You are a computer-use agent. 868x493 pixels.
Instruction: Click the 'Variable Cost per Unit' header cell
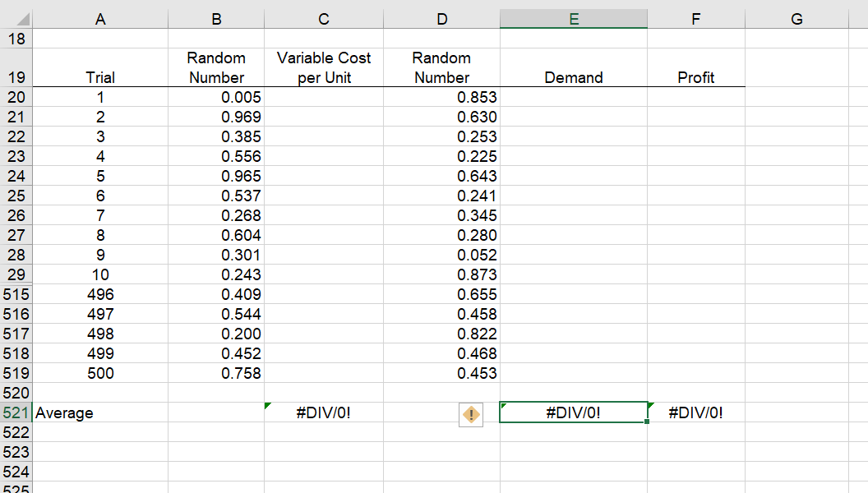[x=324, y=67]
